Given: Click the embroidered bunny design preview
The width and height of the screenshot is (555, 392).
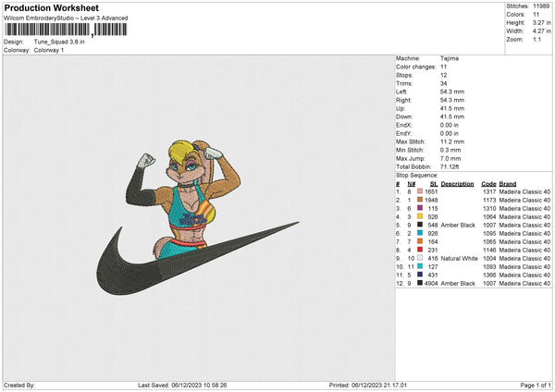Looking at the screenshot, I should click(198, 217).
